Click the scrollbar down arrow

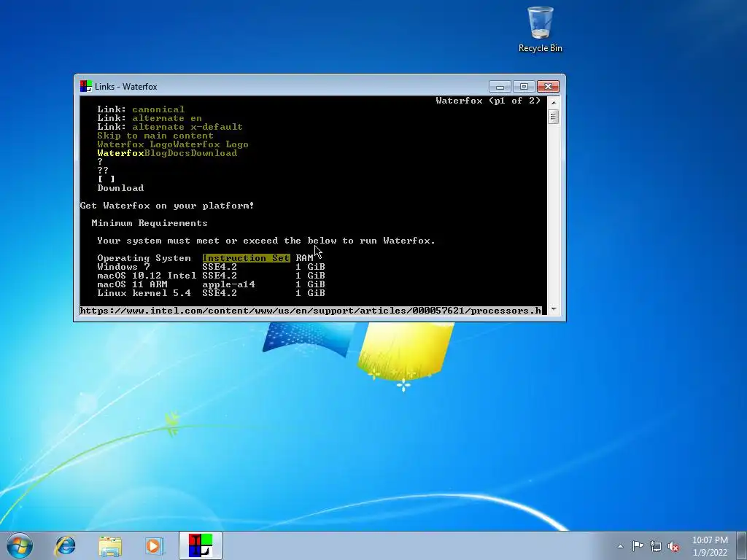[x=553, y=309]
